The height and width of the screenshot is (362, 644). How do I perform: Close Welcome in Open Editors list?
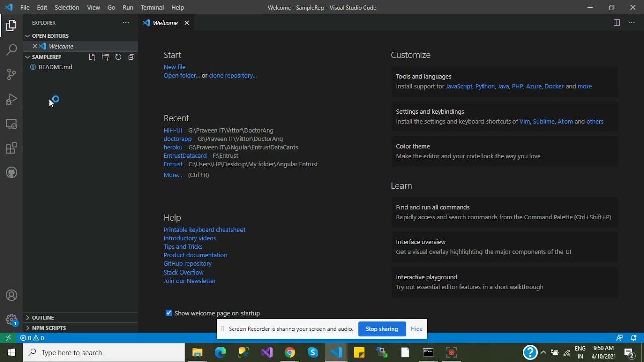(35, 46)
